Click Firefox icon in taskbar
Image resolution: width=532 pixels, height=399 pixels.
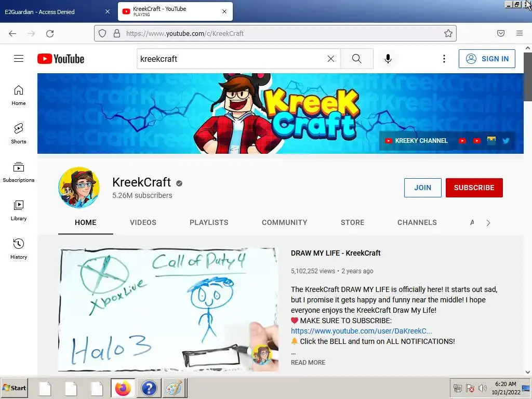click(x=123, y=388)
